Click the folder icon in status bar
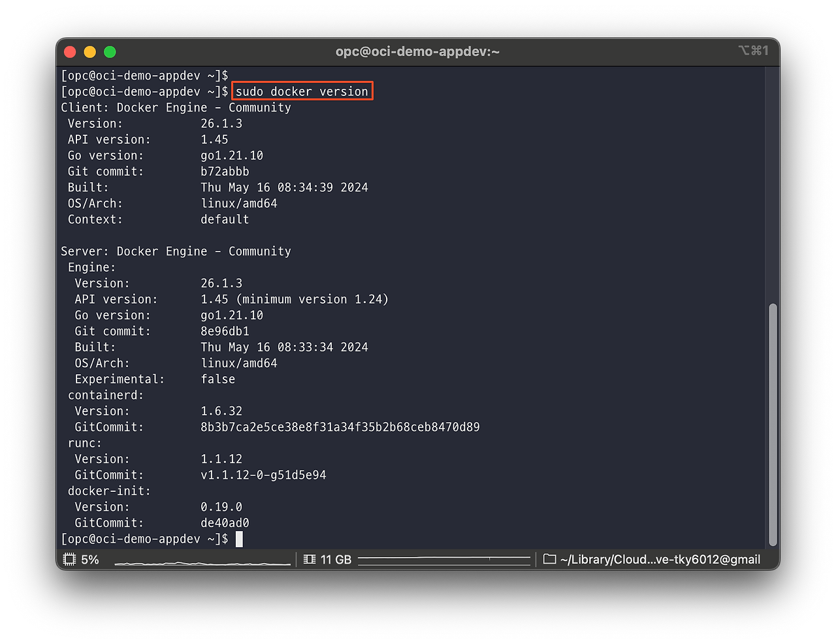836x644 pixels. [x=549, y=560]
